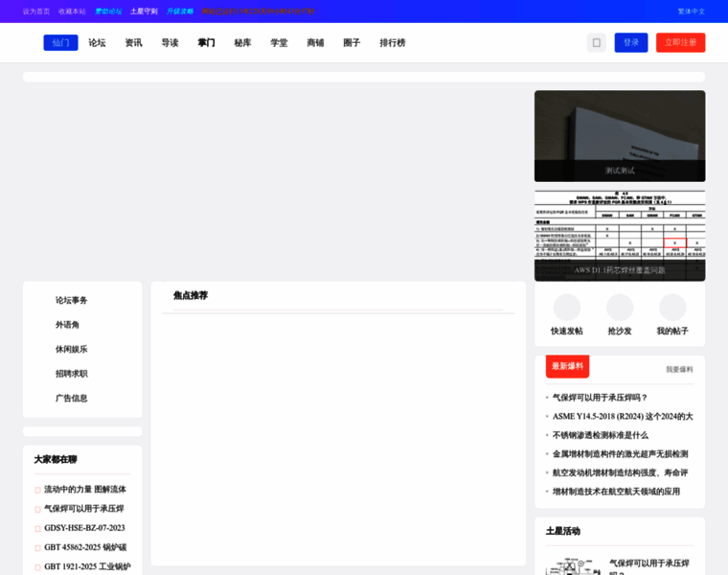Open 不锈钢渗透检测标准是什么 post
The height and width of the screenshot is (575, 728).
coord(600,436)
